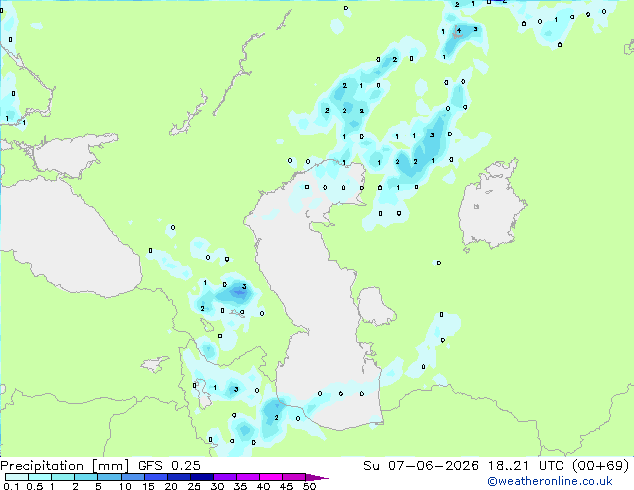Click the 10 mm blue legend swatch
Viewport: 634px width, 490px height.
coord(133,477)
